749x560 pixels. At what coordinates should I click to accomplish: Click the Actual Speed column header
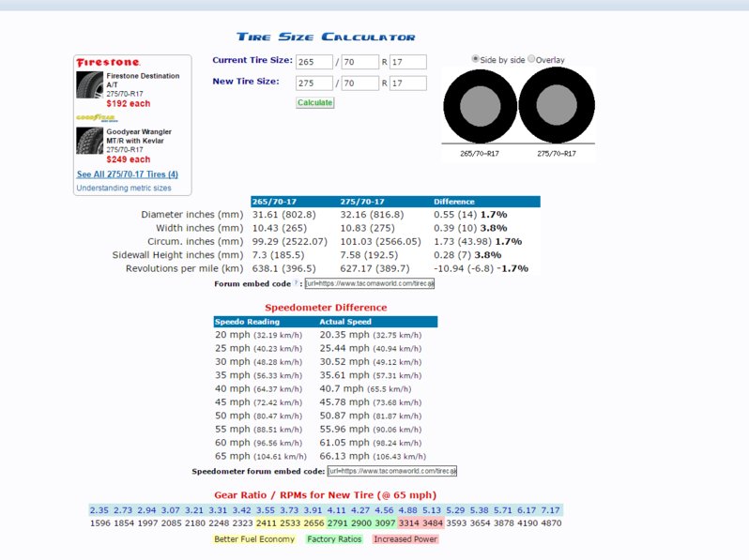[345, 322]
